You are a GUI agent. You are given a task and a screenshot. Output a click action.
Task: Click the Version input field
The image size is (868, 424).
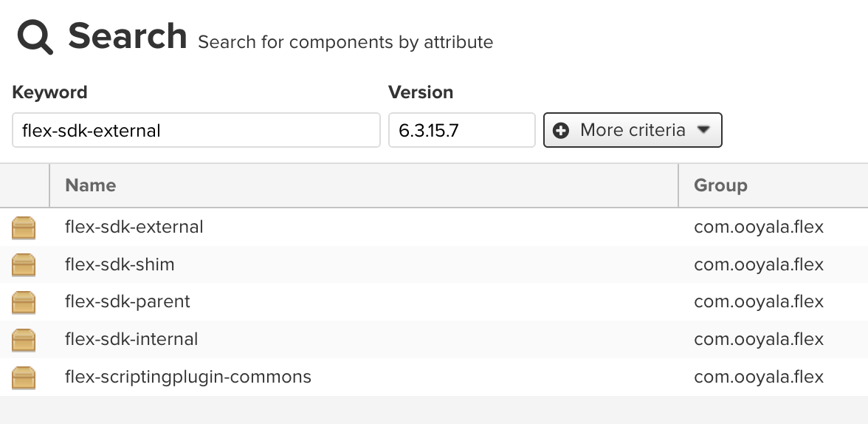461,131
